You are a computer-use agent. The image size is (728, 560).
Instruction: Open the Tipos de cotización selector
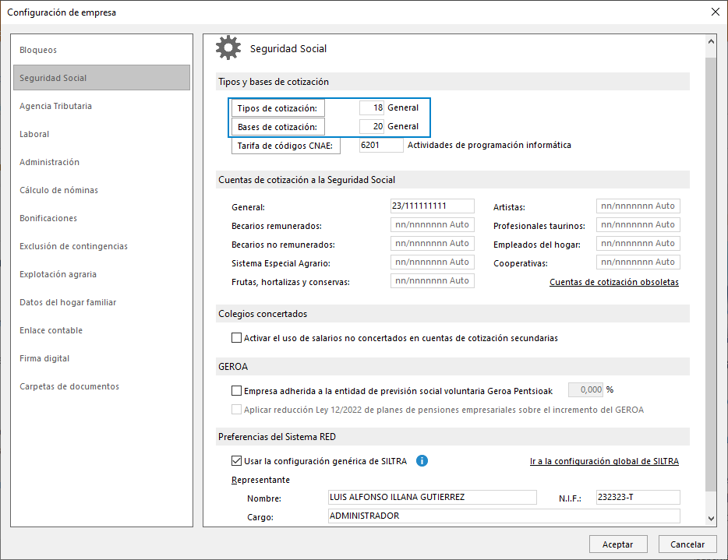click(x=277, y=108)
